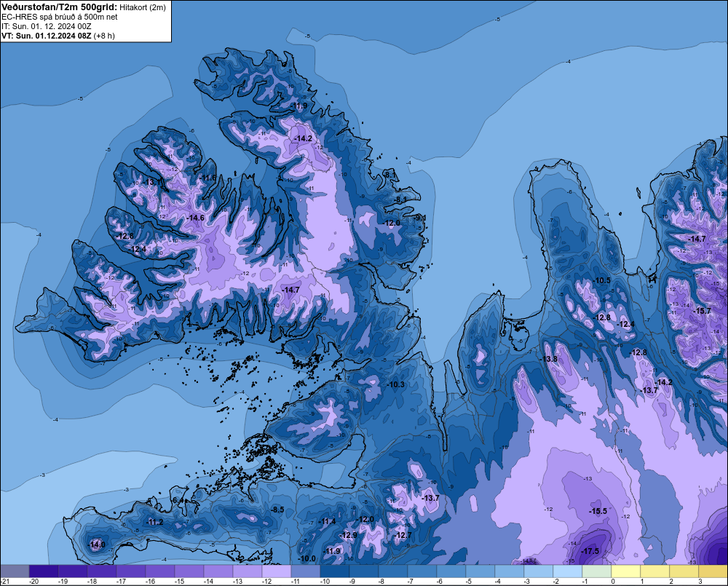Click the -15.7 temperature reading
728x586 pixels.
coord(702,311)
